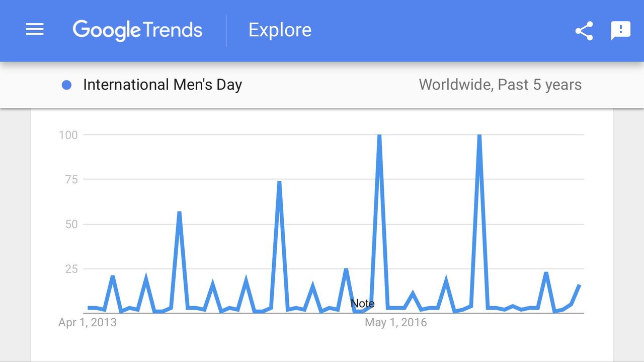Click the 25 y-axis label
The image size is (644, 362).
click(x=71, y=269)
